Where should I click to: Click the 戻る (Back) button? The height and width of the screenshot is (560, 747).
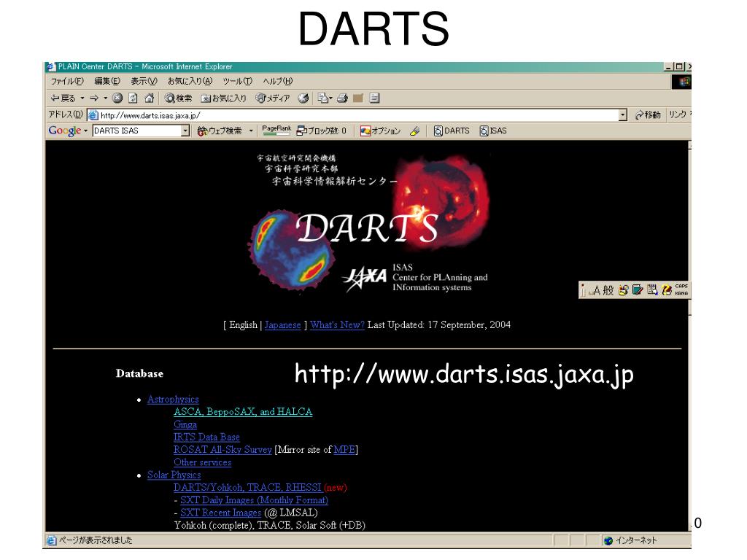click(x=63, y=98)
